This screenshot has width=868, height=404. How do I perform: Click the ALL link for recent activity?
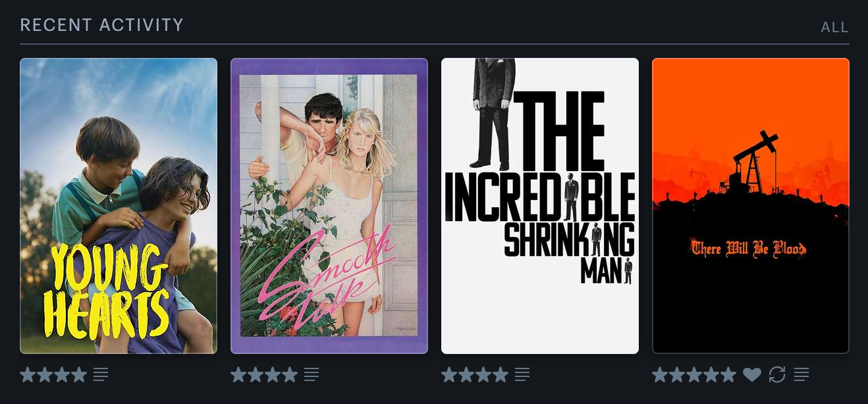[834, 28]
